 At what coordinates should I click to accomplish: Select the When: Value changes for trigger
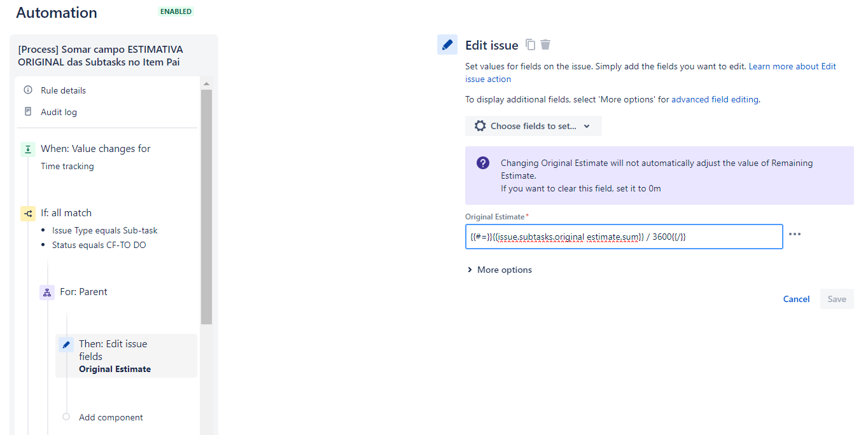[x=95, y=149]
